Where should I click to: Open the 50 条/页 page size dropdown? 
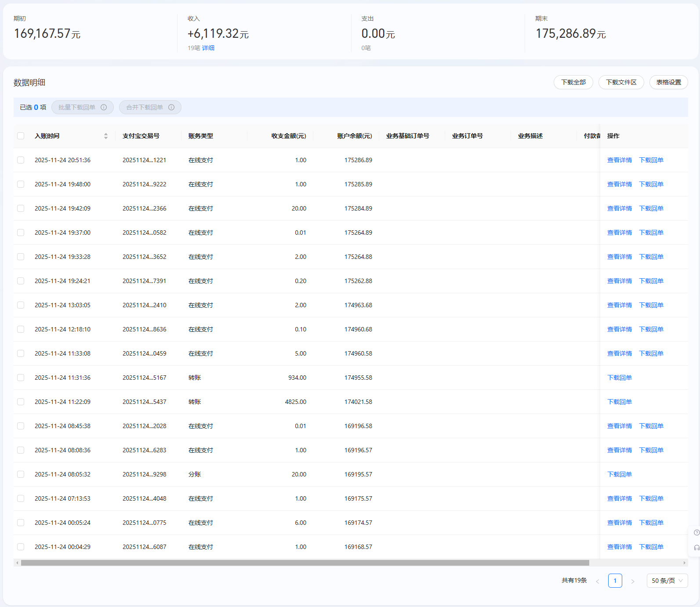point(667,581)
